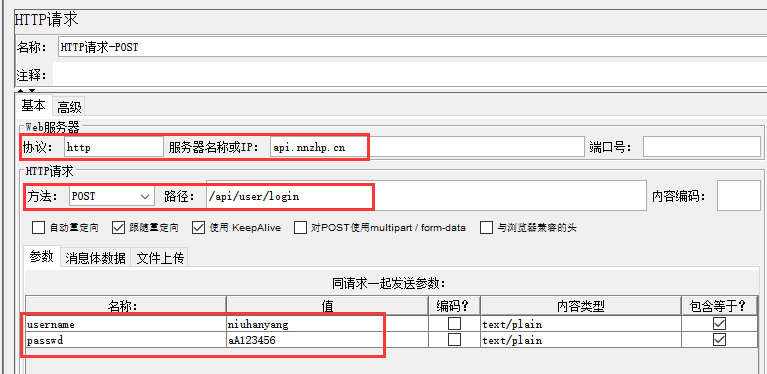The height and width of the screenshot is (374, 767).
Task: Select the 参数 tab
Action: tap(42, 257)
